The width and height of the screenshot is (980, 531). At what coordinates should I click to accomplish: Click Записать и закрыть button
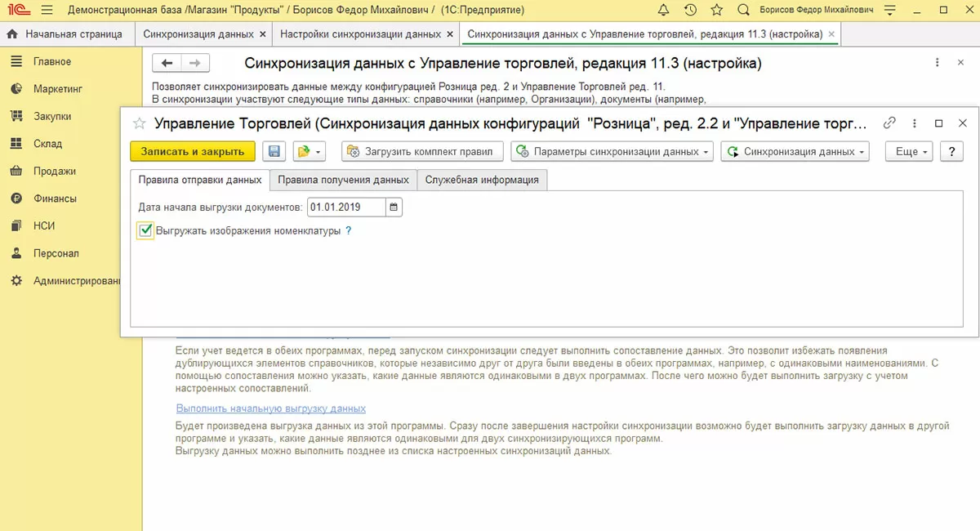(x=193, y=151)
